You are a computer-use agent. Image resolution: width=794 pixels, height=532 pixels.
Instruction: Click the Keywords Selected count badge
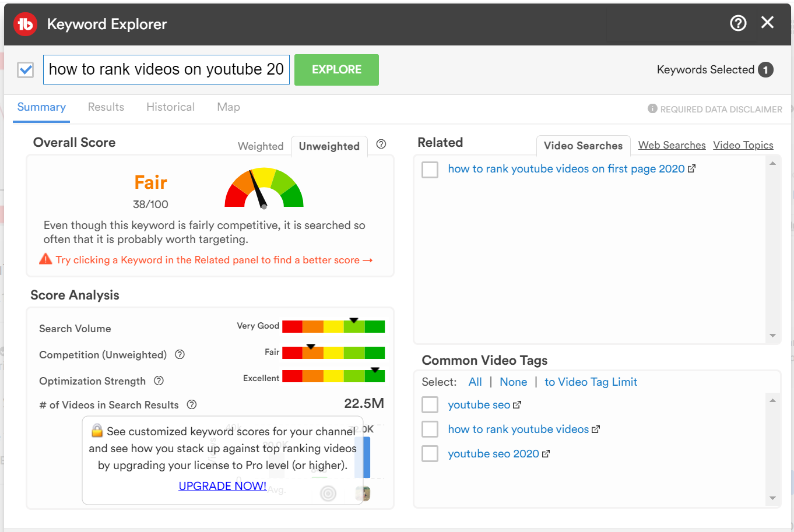click(x=765, y=70)
